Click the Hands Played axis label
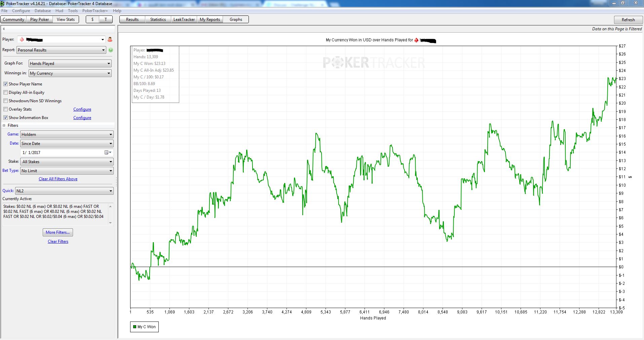 click(373, 318)
